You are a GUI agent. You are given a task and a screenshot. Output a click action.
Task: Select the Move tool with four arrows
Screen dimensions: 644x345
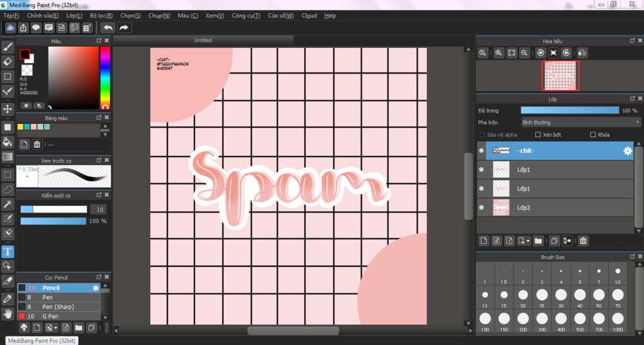point(8,109)
